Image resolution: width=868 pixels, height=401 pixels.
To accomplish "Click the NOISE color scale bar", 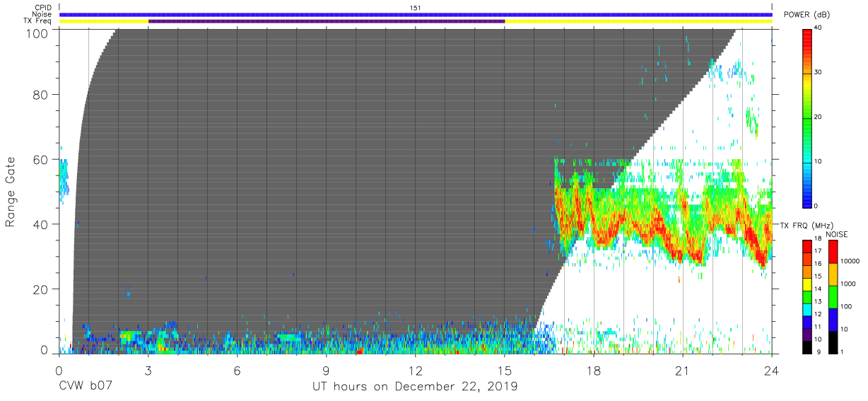I will (833, 296).
